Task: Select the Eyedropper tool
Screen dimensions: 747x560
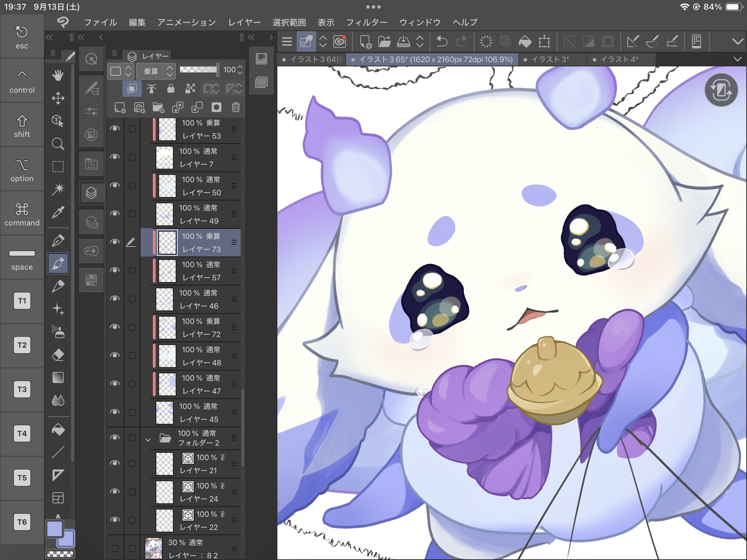Action: click(58, 212)
